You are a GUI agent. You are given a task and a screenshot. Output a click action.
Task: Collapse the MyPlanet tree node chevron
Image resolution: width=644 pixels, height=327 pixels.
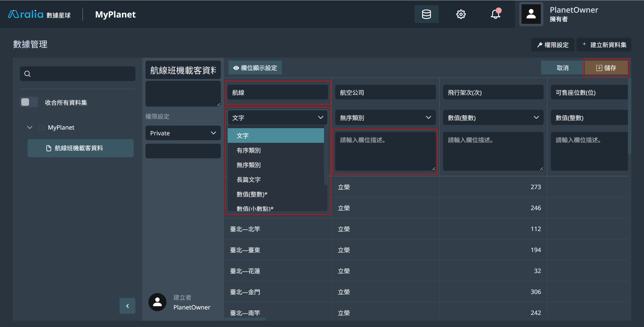click(x=30, y=127)
